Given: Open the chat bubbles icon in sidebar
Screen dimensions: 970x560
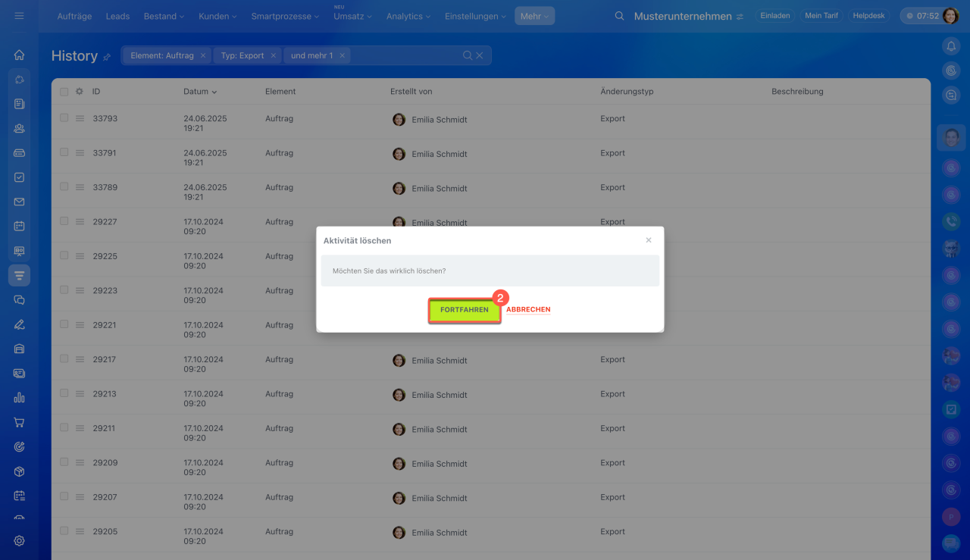Looking at the screenshot, I should [19, 299].
